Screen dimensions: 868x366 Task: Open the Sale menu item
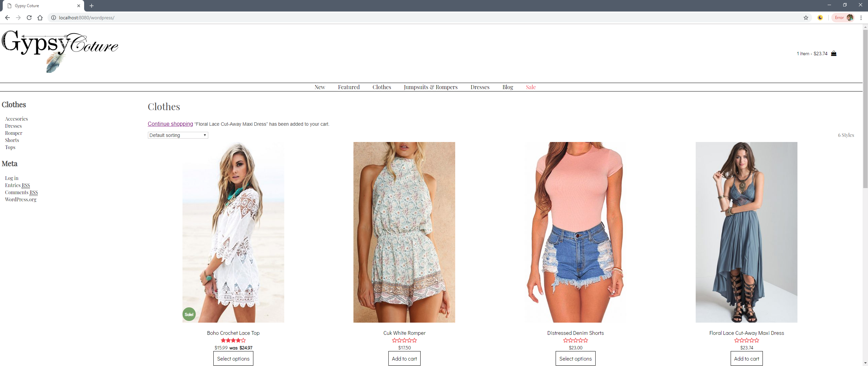(x=531, y=87)
